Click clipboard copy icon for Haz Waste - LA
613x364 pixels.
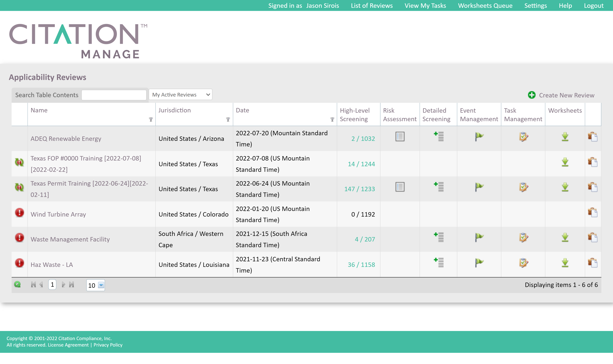click(593, 263)
